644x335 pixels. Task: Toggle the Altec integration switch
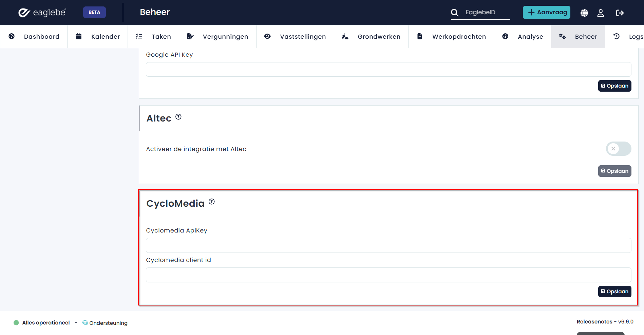coord(619,149)
